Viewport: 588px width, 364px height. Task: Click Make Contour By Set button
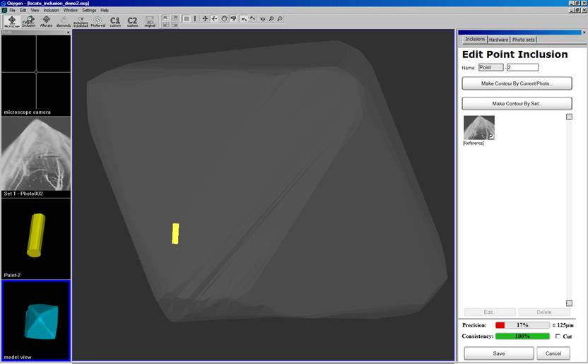(517, 104)
